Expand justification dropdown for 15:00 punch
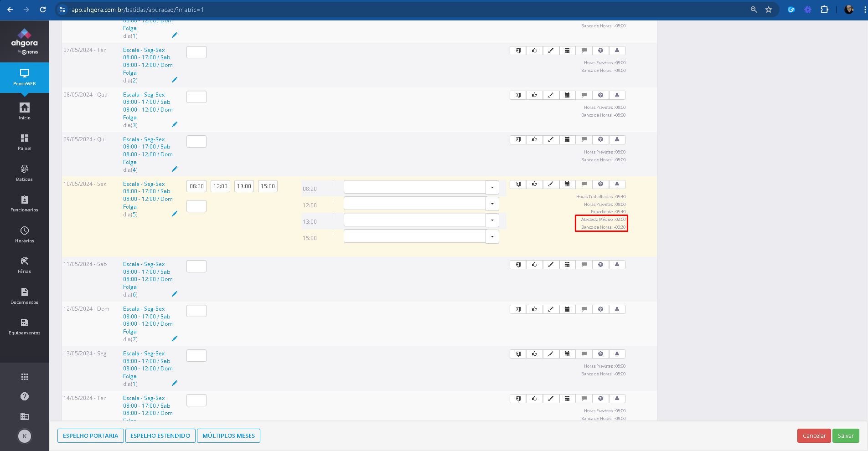The height and width of the screenshot is (451, 868). tap(492, 236)
